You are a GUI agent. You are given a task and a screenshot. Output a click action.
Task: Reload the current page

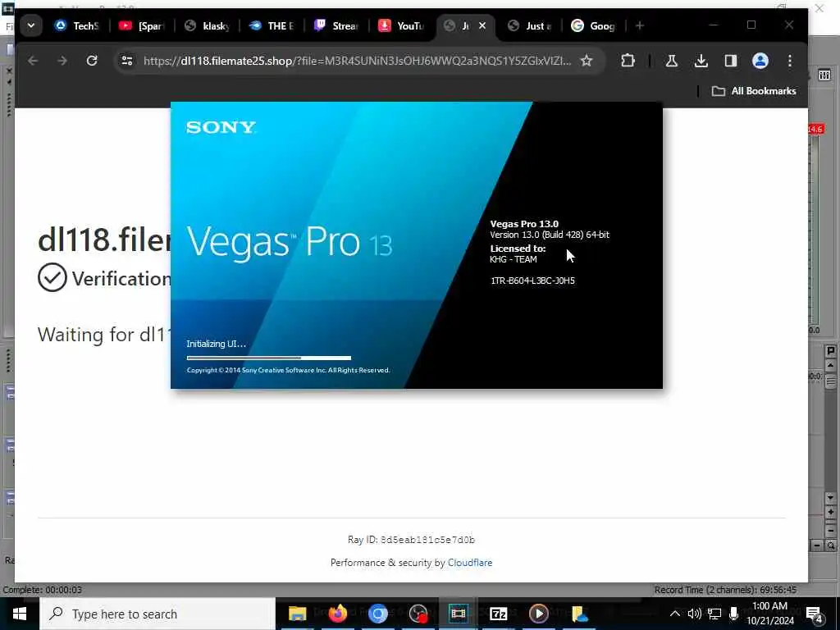tap(92, 61)
